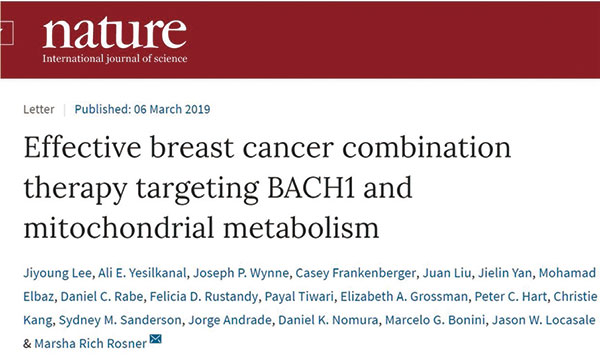Select author Felicia D. Rustandy

[x=204, y=297]
